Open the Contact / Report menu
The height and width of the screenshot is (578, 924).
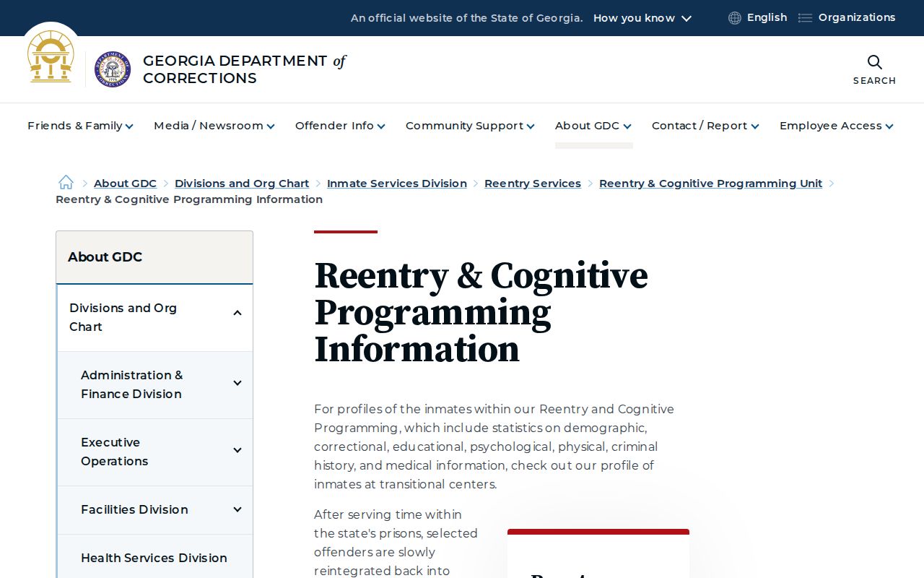tap(705, 126)
